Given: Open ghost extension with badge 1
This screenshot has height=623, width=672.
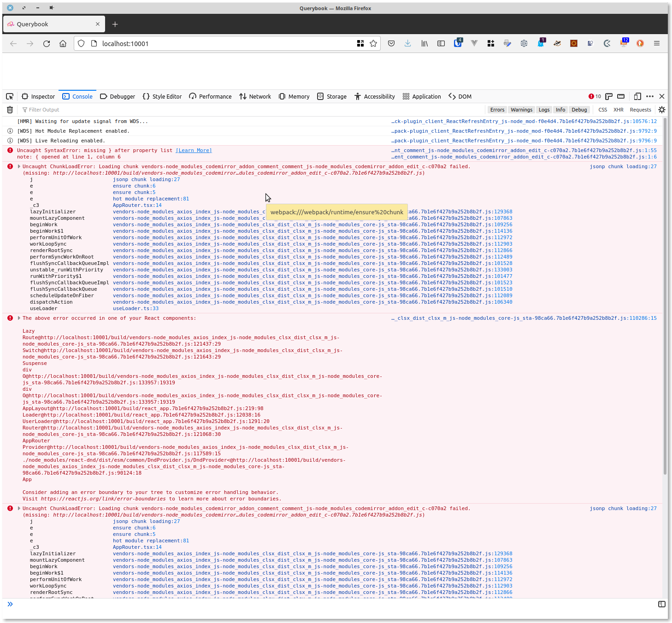Looking at the screenshot, I should click(x=541, y=43).
